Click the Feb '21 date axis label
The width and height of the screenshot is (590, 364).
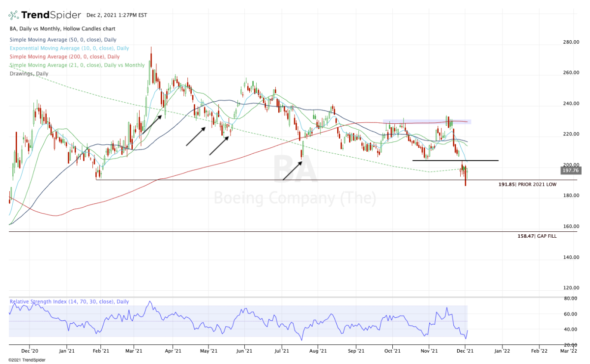point(101,351)
